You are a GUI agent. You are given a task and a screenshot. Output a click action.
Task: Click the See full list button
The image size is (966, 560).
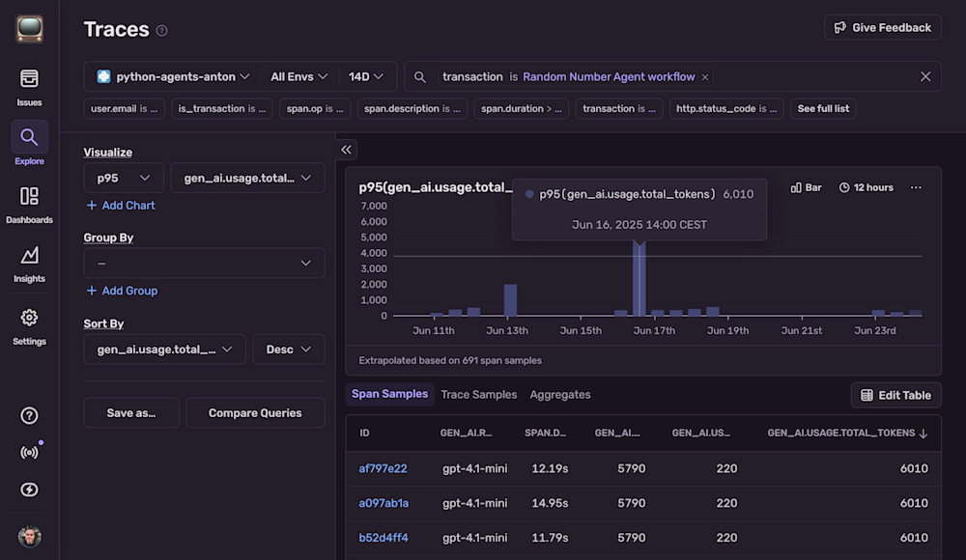pyautogui.click(x=823, y=108)
